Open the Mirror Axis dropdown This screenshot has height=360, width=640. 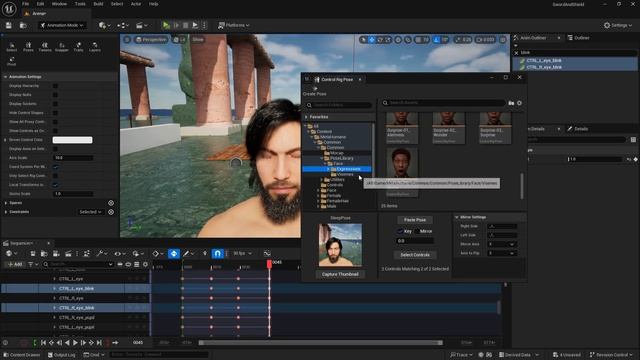coord(502,244)
